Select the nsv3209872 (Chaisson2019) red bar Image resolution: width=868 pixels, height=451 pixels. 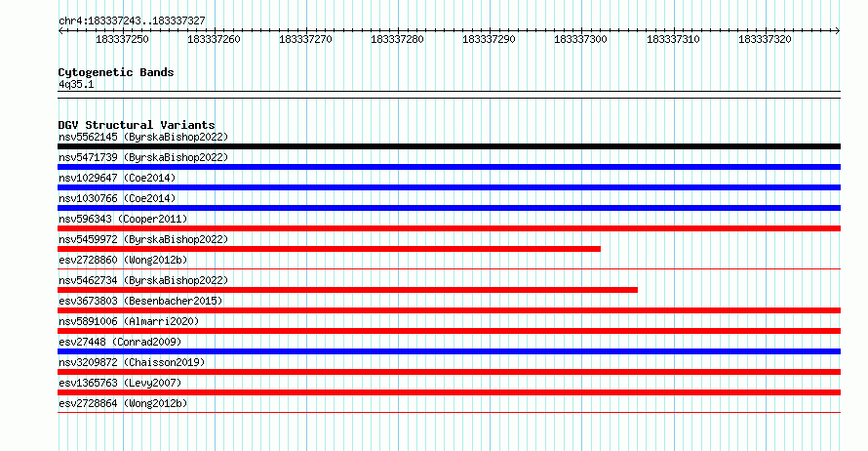(x=449, y=372)
